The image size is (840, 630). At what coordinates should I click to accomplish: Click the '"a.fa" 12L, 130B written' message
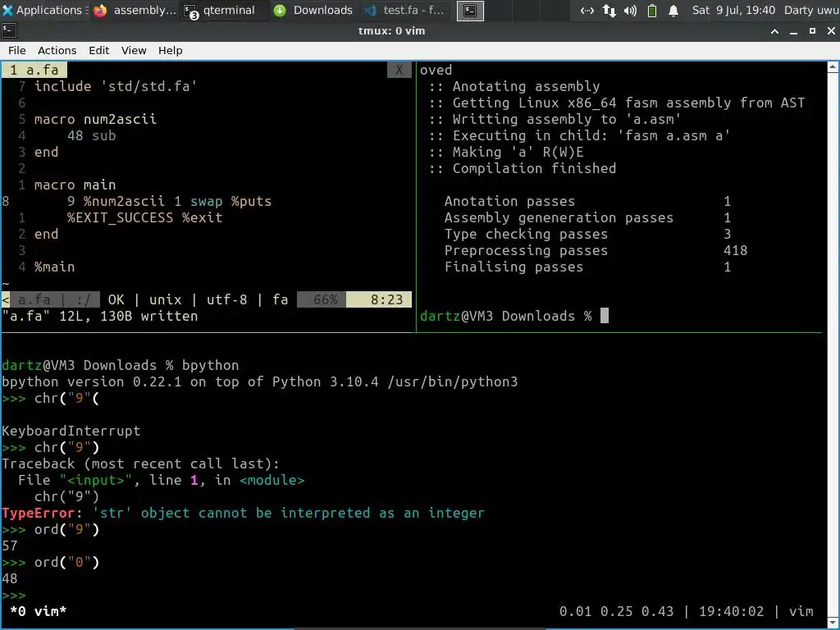point(100,316)
